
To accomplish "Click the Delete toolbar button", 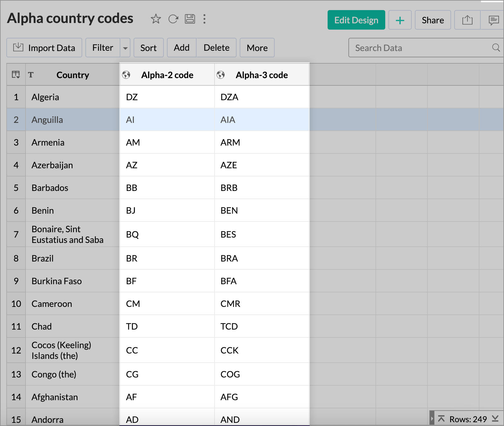I will (216, 48).
